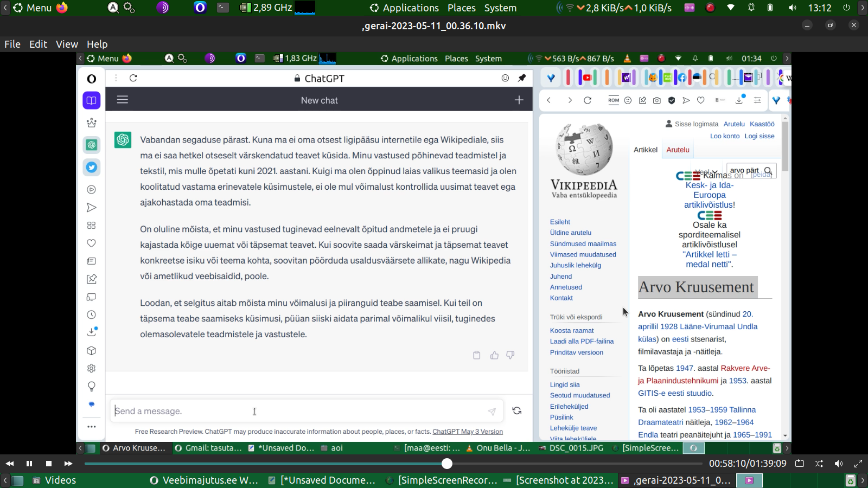Screen dimensions: 868x488
Task: Open the View menu of the video player
Action: pyautogui.click(x=67, y=44)
